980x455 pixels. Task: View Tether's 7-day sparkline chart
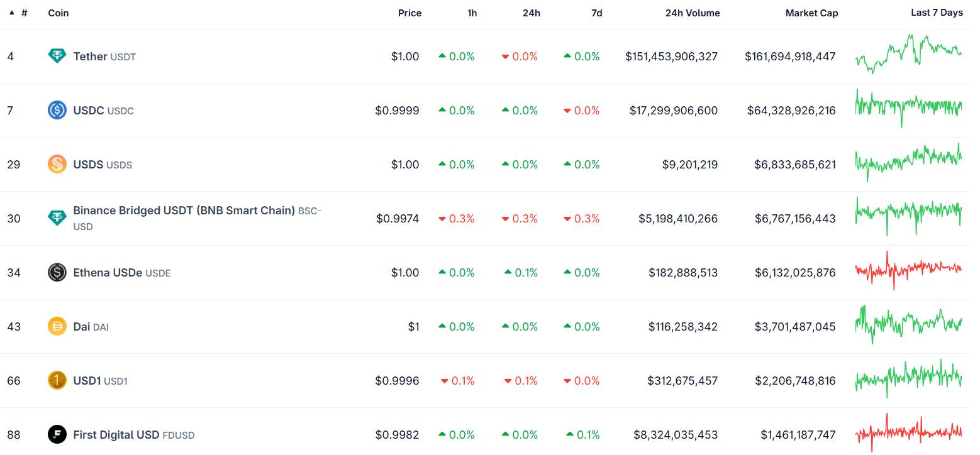point(908,54)
